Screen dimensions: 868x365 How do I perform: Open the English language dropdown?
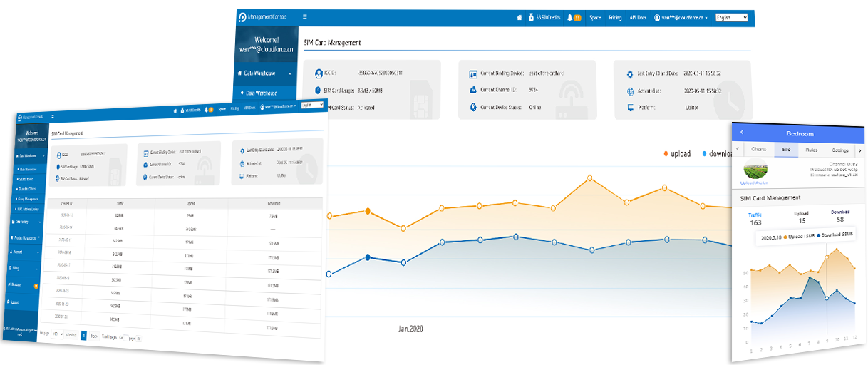point(731,17)
